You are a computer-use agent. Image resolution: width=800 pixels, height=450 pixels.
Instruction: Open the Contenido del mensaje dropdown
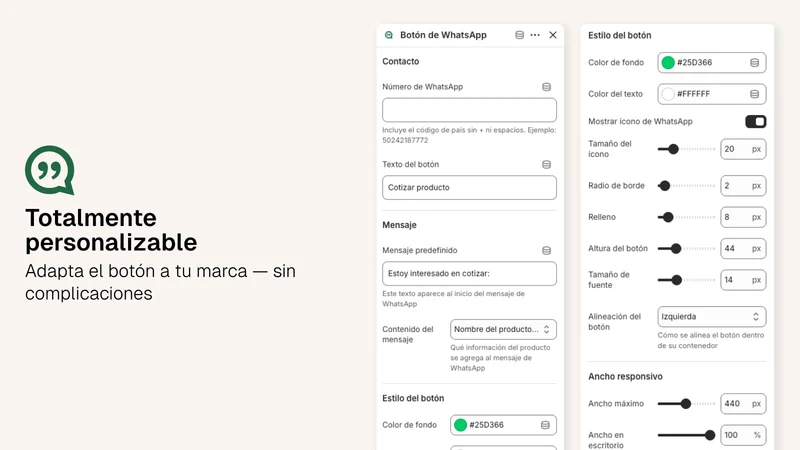pyautogui.click(x=503, y=330)
